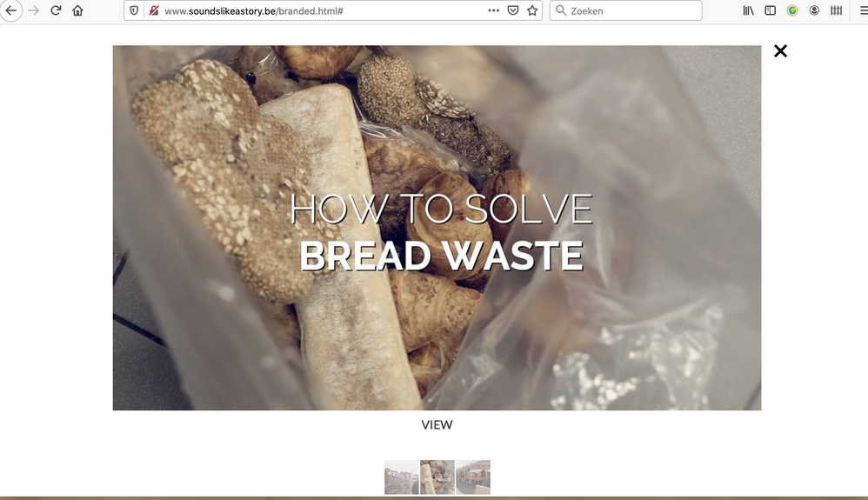Reload the current page
This screenshot has height=500, width=868.
56,10
